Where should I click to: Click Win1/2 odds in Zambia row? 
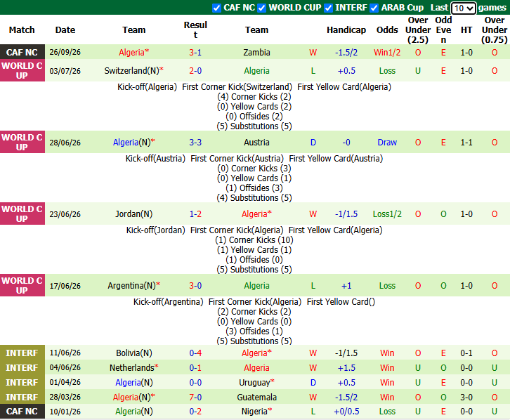387,53
